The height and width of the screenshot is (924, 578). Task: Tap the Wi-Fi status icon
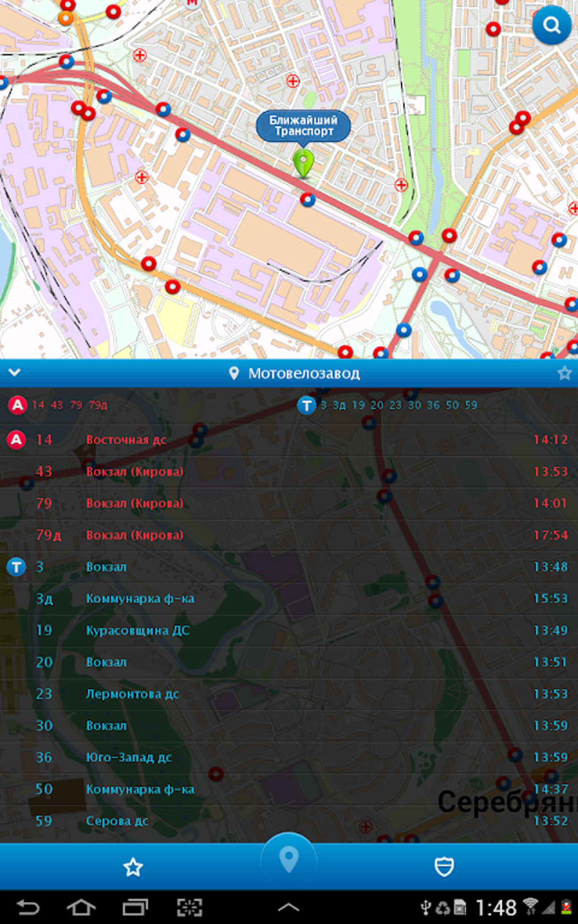(x=530, y=906)
